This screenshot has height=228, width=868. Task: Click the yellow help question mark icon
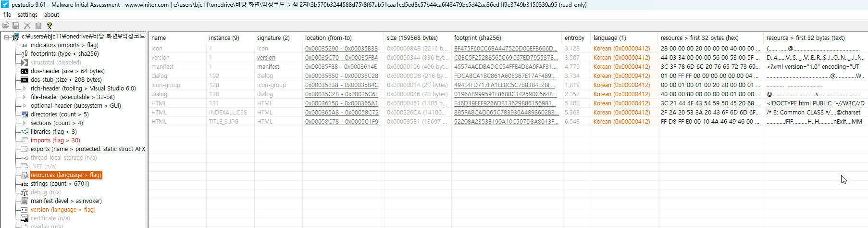coord(49,25)
